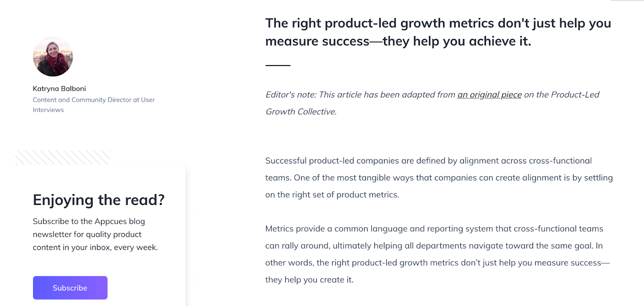Click the headline about product-led growth metrics
644x306 pixels.
point(438,23)
